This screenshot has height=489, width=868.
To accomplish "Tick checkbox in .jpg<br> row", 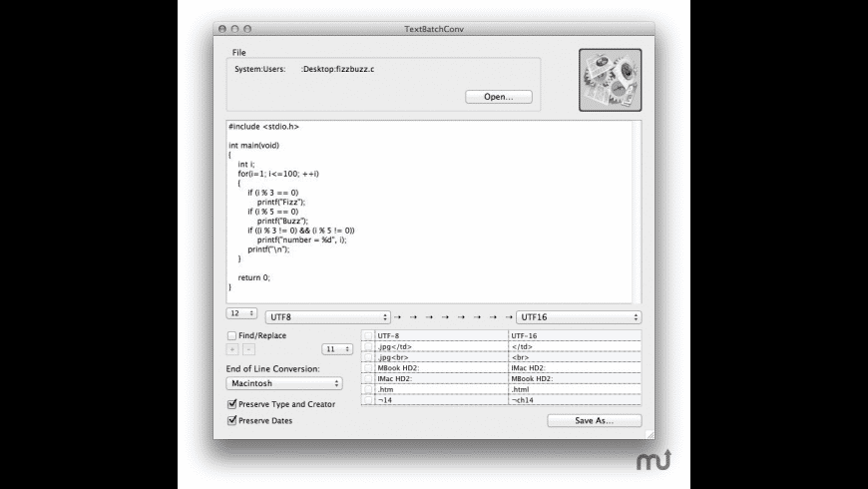I will point(368,357).
